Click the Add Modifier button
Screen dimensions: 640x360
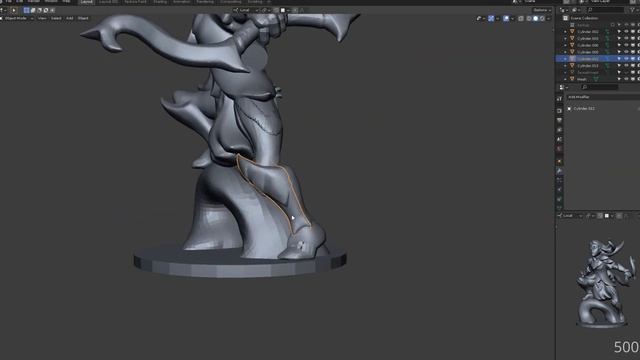point(603,97)
